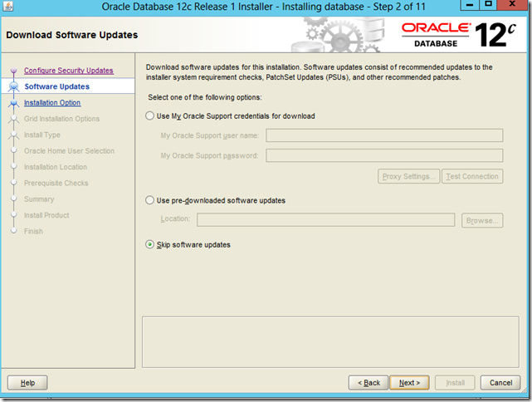Screen dimensions: 532x402
Task: Click the Oracle Database 12c logo
Action: (x=459, y=35)
